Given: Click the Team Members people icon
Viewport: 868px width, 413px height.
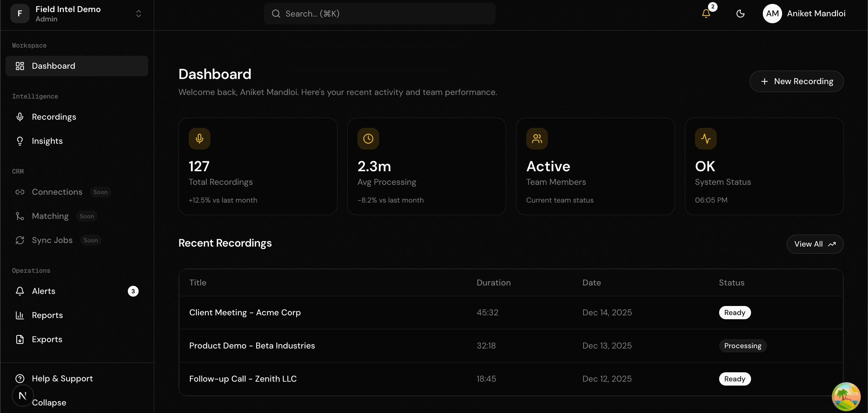Looking at the screenshot, I should [x=537, y=139].
